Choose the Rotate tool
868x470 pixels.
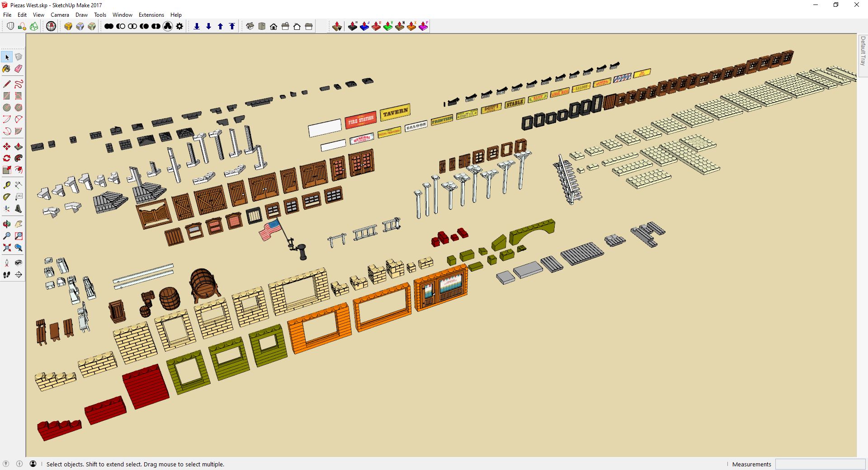pos(7,158)
